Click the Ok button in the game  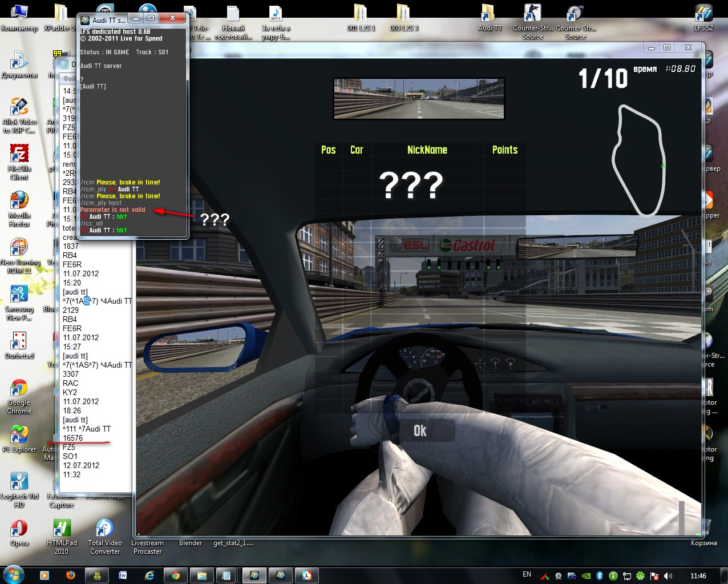[420, 431]
